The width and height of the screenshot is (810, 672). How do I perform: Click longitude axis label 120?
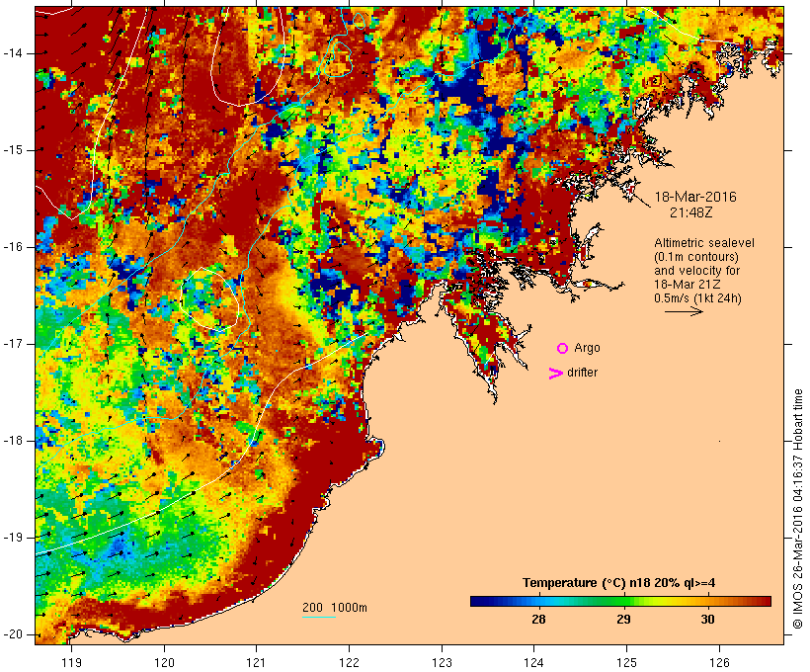tap(164, 662)
